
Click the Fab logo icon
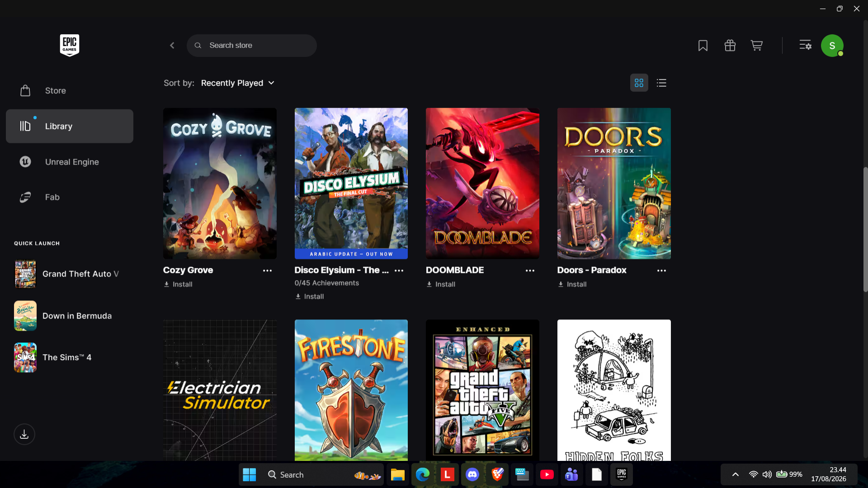25,197
